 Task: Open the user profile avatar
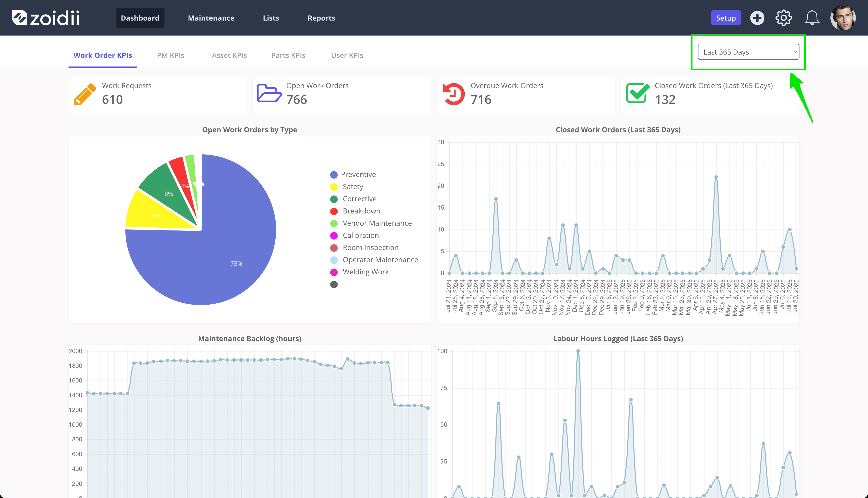[x=843, y=18]
